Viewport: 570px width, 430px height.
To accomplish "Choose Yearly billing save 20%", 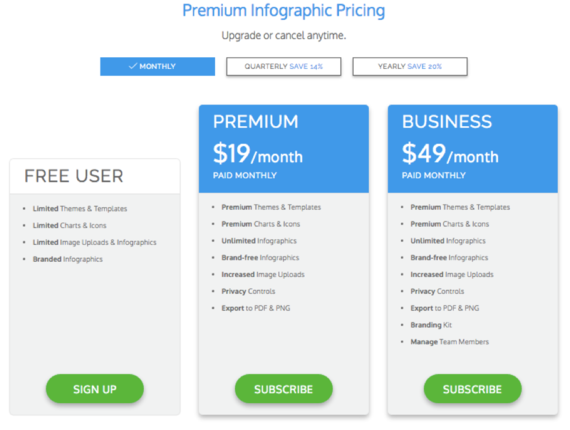I will (410, 67).
